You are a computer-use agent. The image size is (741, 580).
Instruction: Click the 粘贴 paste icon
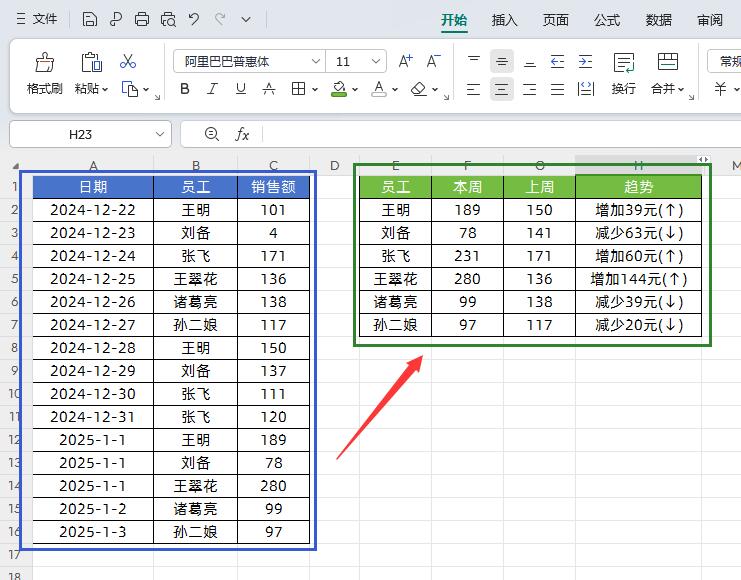[92, 62]
